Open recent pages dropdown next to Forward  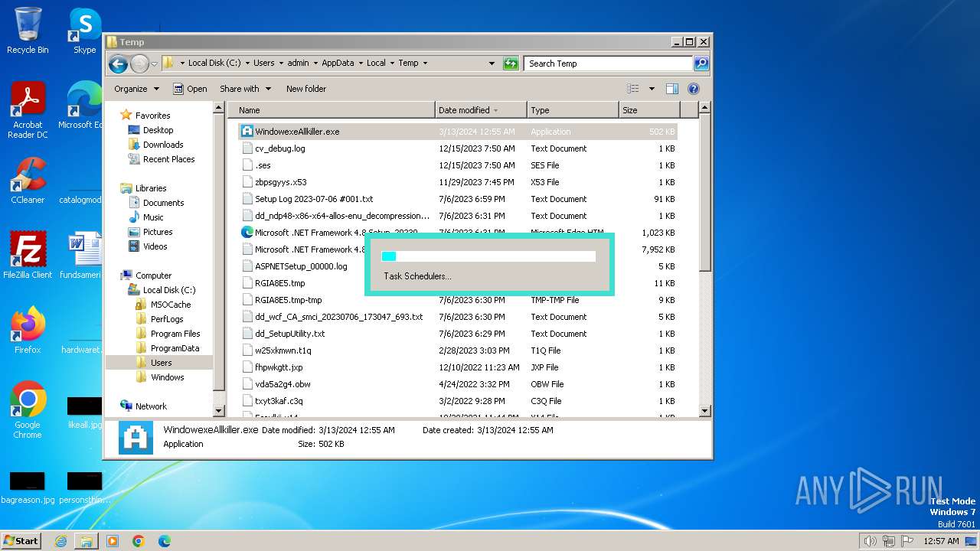pos(154,64)
